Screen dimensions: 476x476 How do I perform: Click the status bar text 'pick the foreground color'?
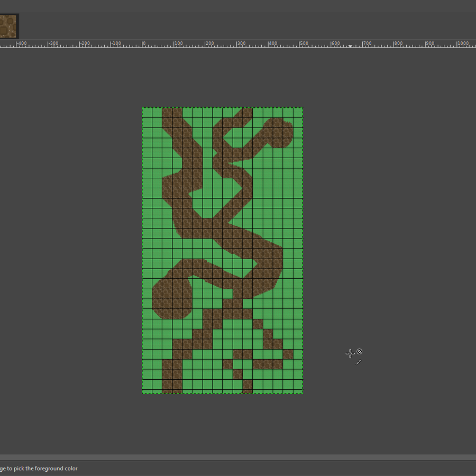pyautogui.click(x=45, y=469)
